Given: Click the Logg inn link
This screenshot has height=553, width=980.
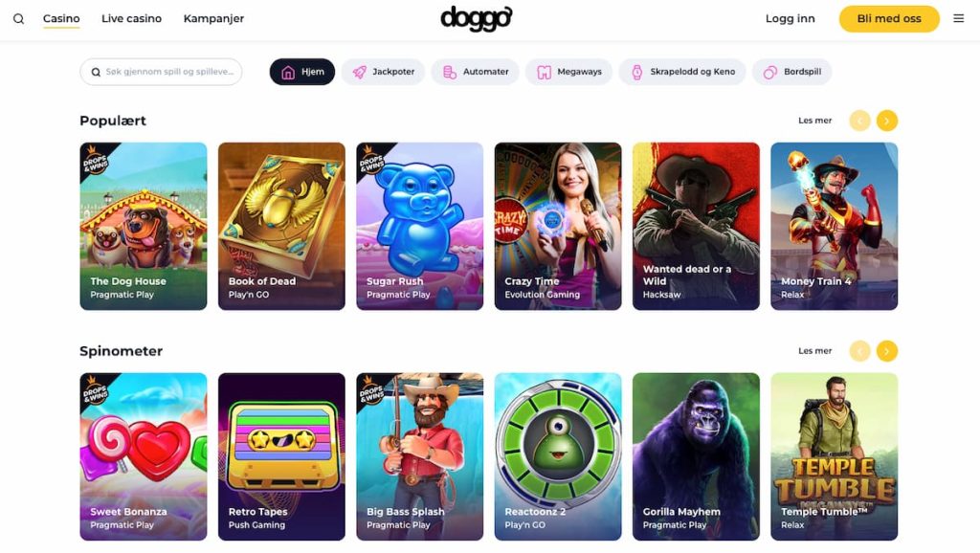Looking at the screenshot, I should [x=790, y=19].
